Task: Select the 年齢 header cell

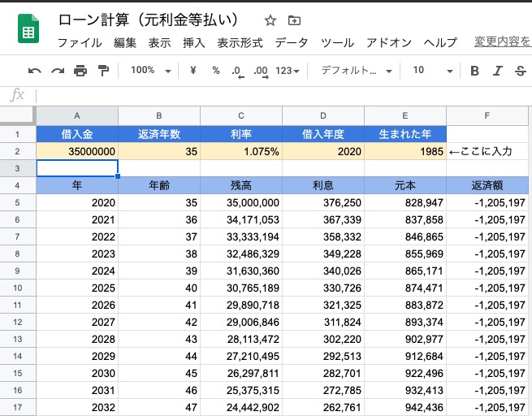Action: tap(159, 185)
